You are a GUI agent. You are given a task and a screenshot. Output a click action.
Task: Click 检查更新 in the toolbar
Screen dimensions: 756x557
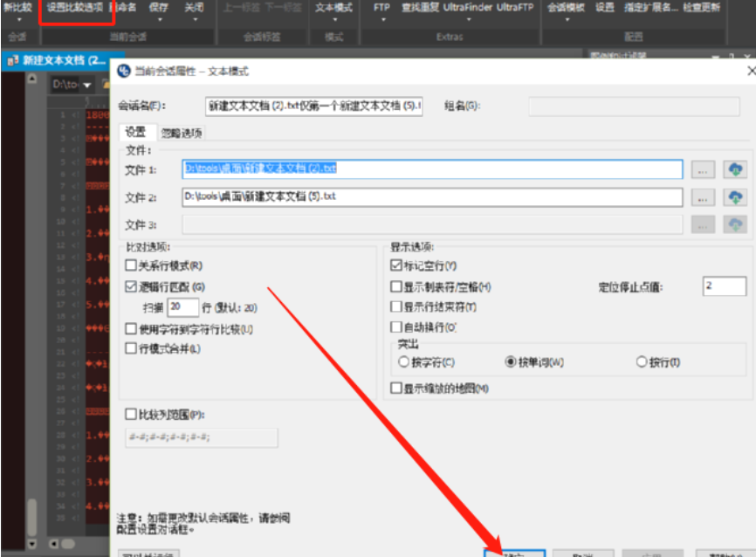pos(702,7)
